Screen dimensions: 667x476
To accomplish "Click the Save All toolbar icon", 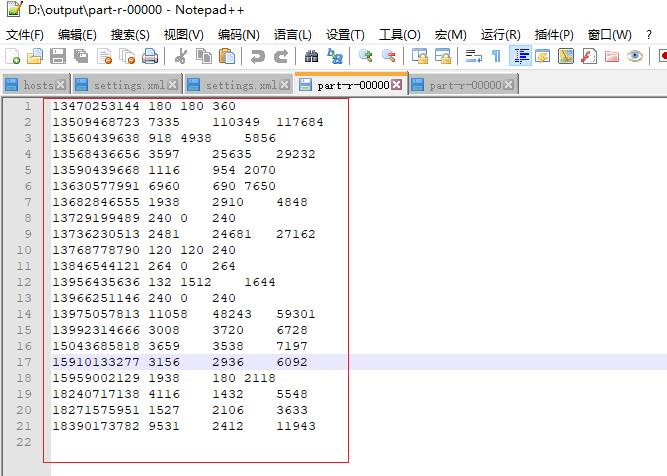I will click(81, 56).
